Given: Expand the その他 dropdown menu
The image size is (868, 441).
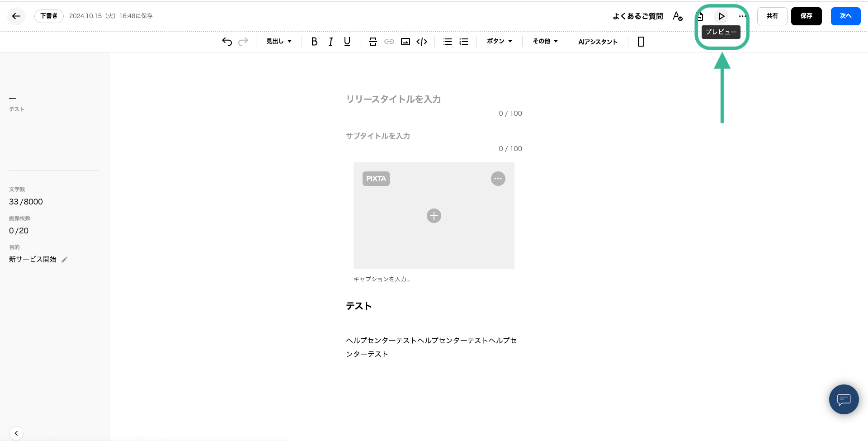Looking at the screenshot, I should (x=545, y=42).
